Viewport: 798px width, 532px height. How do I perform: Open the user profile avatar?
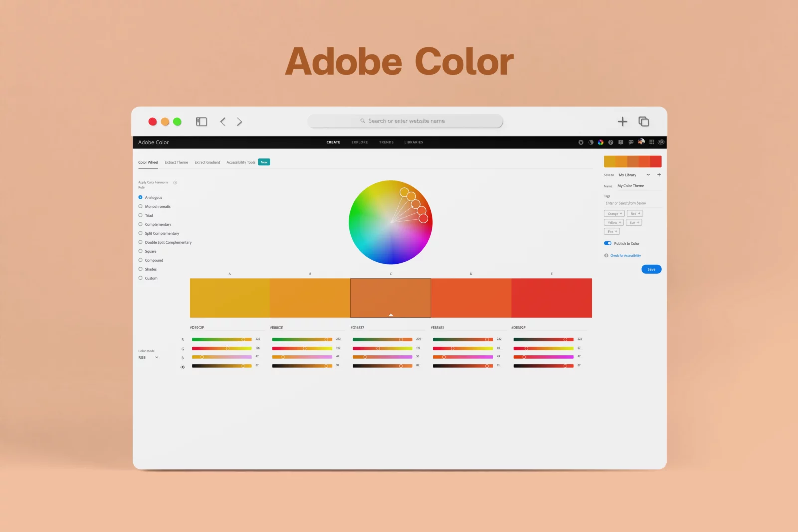click(641, 142)
